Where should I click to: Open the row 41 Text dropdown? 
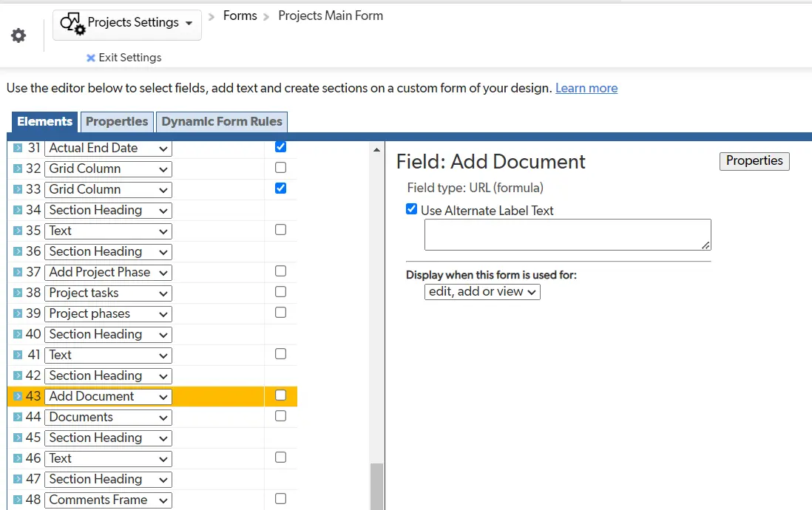point(108,356)
